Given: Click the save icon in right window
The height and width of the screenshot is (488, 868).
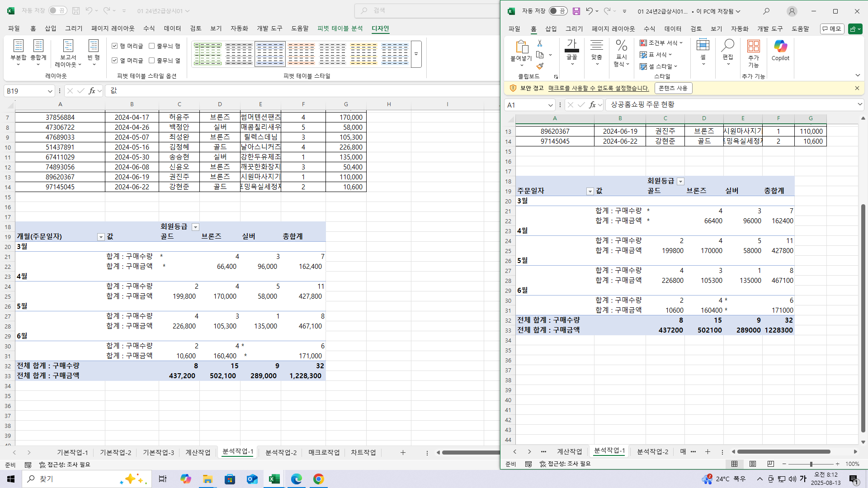Looking at the screenshot, I should 576,11.
